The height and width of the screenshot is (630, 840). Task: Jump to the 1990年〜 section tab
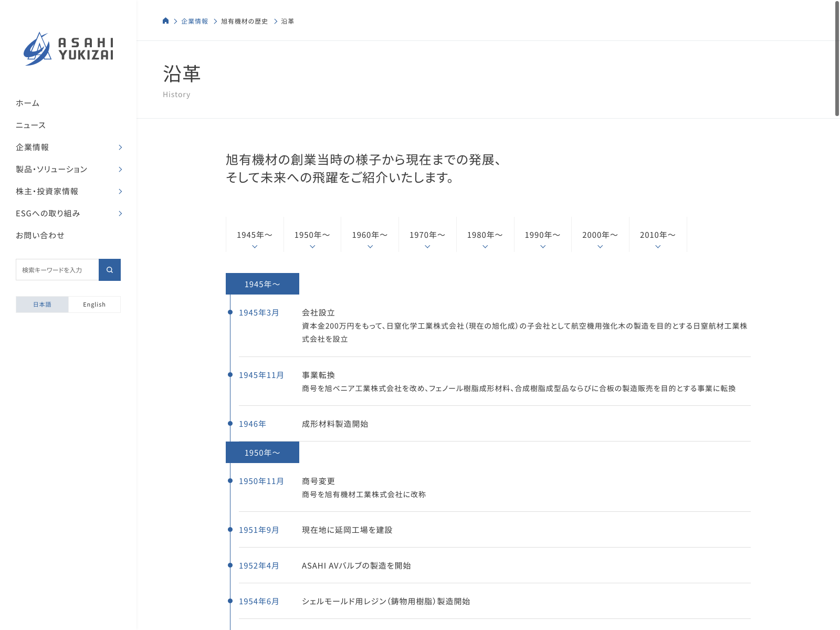point(543,235)
